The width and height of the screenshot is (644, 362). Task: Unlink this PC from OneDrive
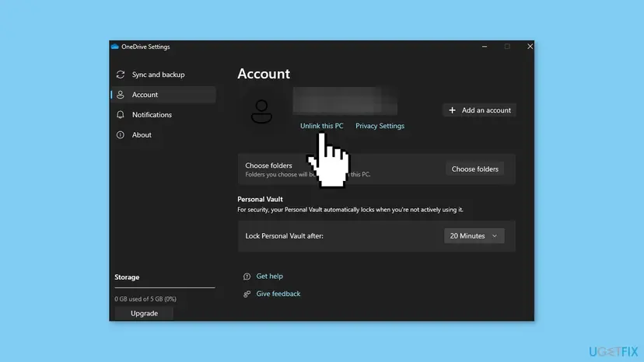321,126
